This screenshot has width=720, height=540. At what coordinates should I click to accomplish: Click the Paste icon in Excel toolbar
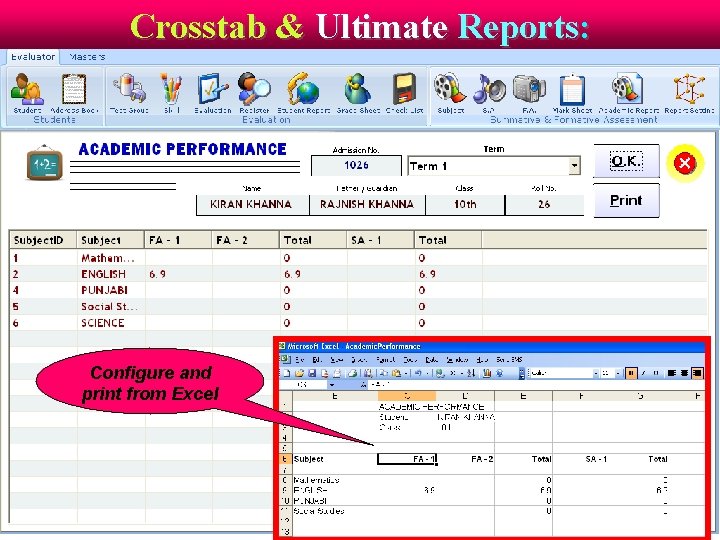pyautogui.click(x=396, y=373)
